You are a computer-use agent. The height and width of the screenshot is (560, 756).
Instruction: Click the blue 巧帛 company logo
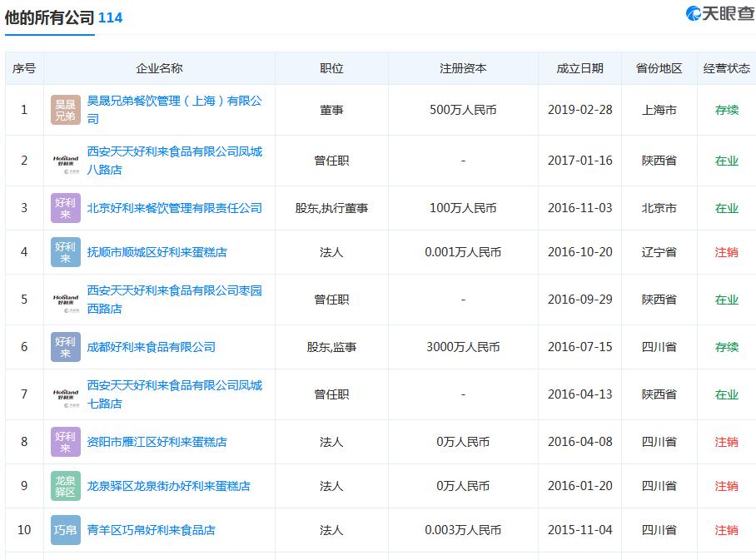tap(66, 530)
